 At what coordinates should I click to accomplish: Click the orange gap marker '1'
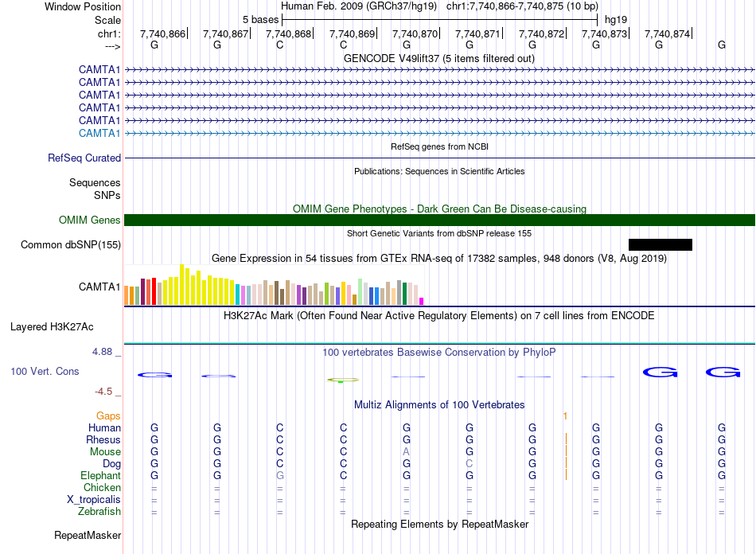pos(565,416)
